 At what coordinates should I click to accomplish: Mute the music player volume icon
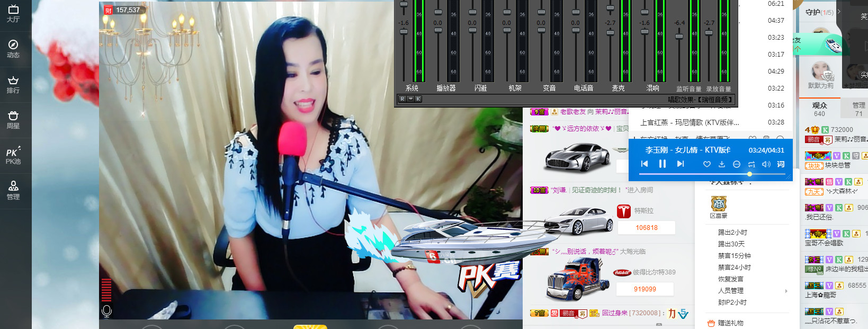tap(766, 164)
